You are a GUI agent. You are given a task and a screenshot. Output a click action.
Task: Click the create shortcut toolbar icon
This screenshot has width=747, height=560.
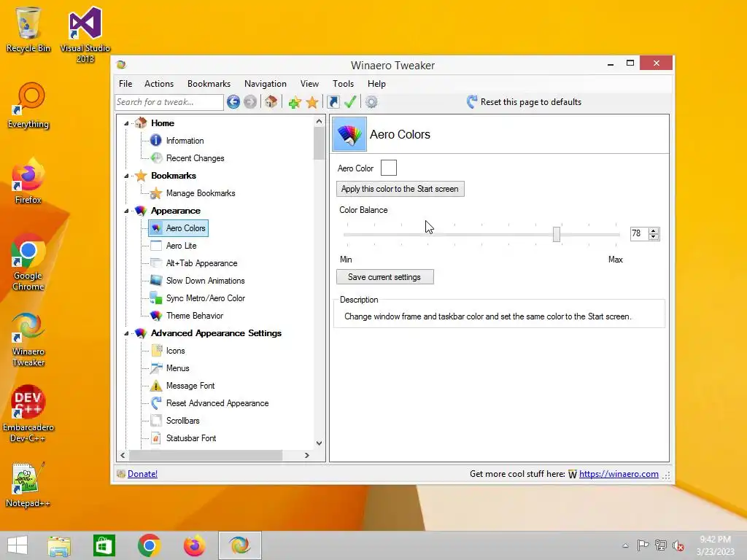pyautogui.click(x=333, y=102)
